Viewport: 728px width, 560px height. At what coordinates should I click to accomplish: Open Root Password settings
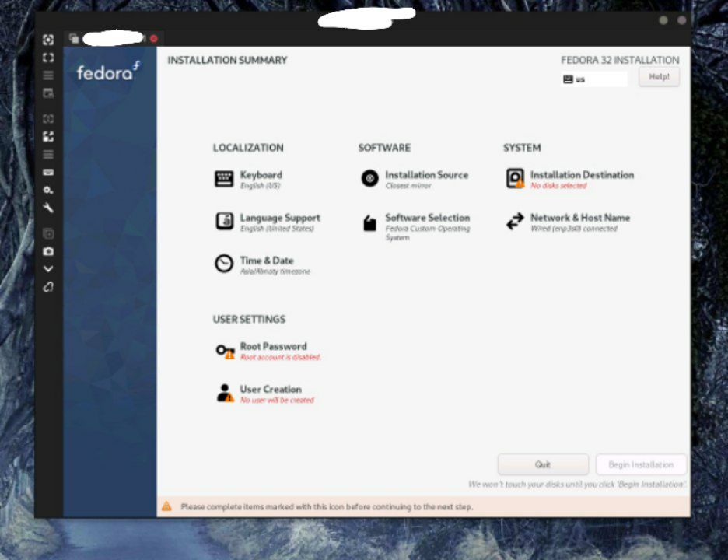pyautogui.click(x=268, y=351)
